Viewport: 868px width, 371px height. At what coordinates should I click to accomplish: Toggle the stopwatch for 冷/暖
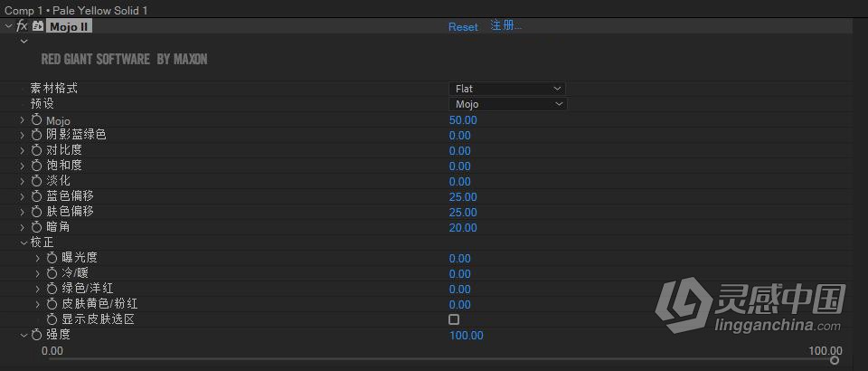[x=52, y=273]
